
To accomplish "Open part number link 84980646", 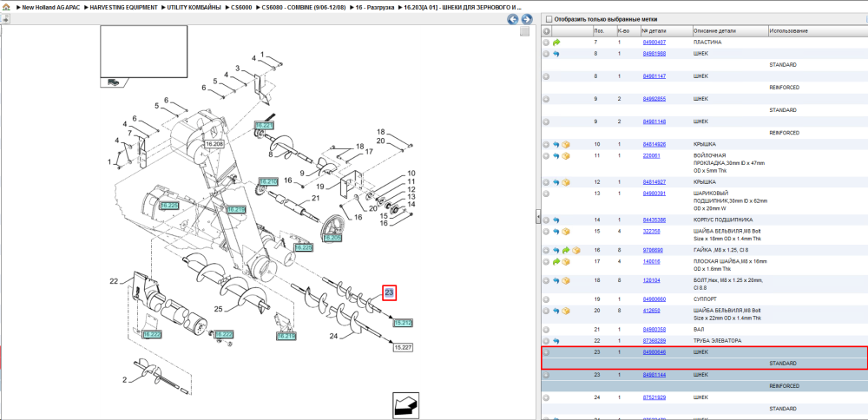I will tap(654, 352).
